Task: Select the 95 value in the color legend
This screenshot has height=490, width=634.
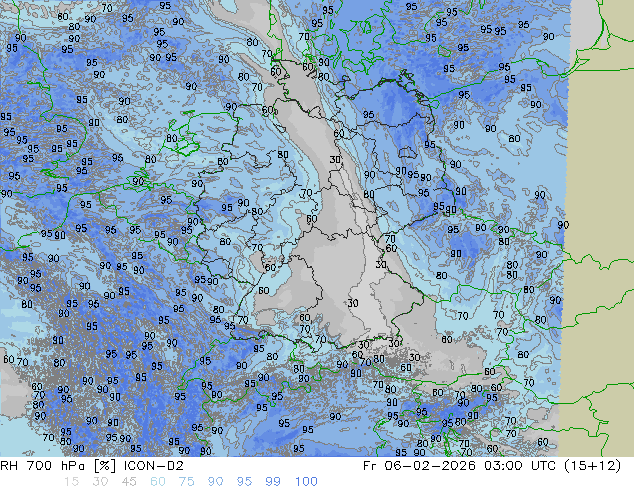Action: (244, 482)
